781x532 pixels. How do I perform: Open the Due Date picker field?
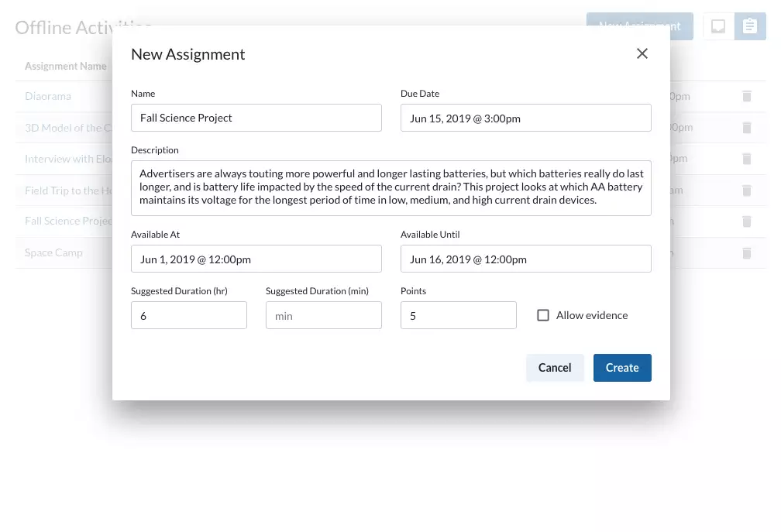[525, 118]
